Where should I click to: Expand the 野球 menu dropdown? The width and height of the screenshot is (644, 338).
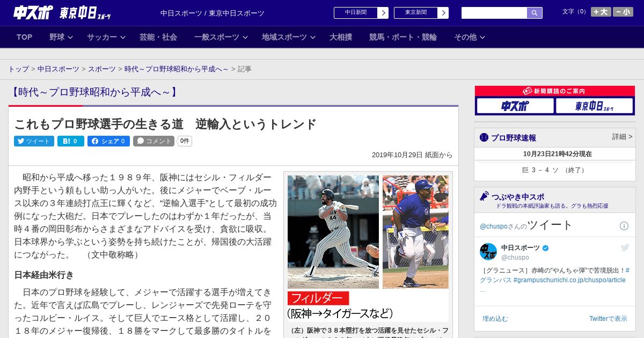[61, 37]
